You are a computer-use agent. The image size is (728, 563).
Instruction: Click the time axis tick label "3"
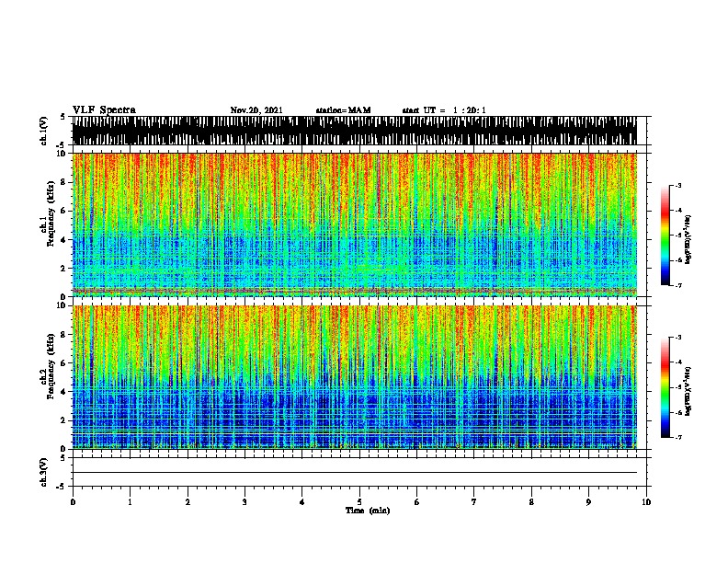(245, 502)
